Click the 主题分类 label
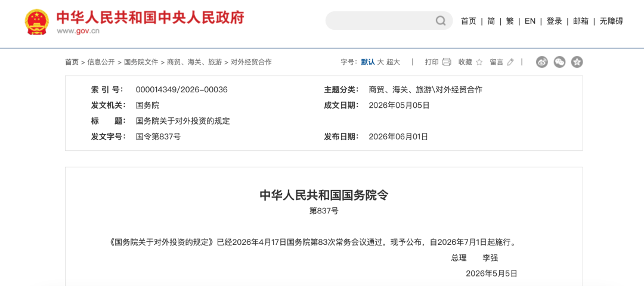This screenshot has height=286, width=644. (x=341, y=90)
